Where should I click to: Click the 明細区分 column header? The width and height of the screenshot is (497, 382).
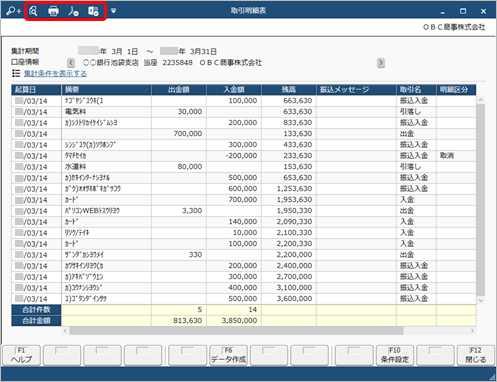[456, 90]
